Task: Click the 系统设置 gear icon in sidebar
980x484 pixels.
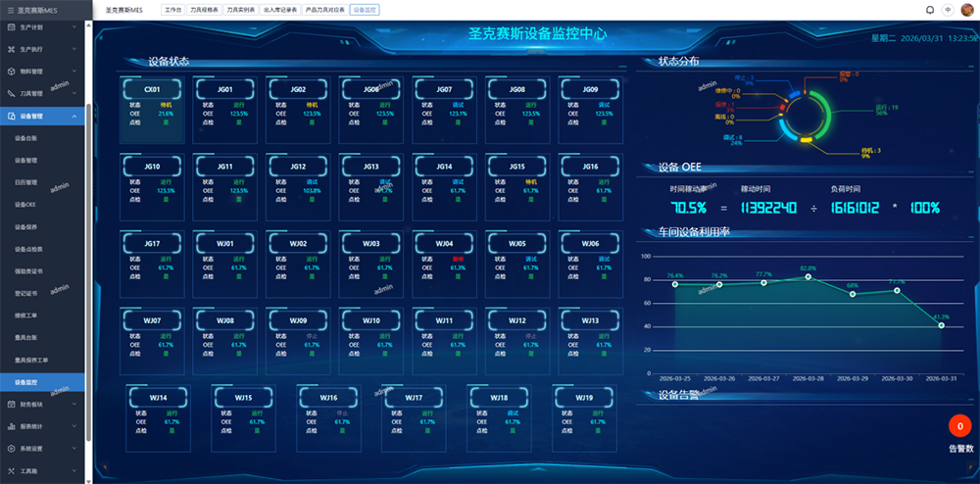Action: click(10, 449)
